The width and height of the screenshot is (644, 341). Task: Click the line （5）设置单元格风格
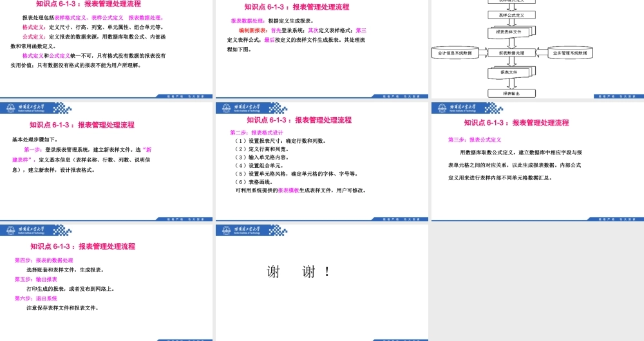point(296,174)
